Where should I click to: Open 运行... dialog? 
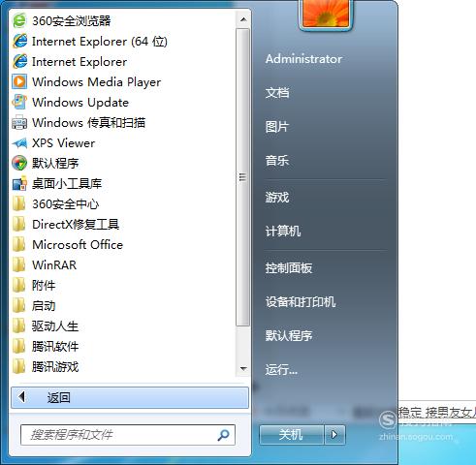[281, 370]
